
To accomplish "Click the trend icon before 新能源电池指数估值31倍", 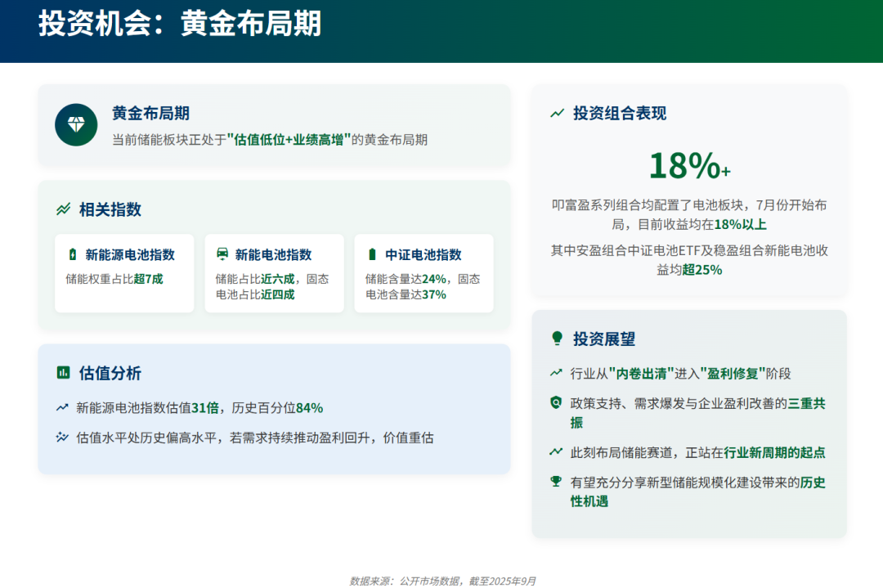I will 62,407.
